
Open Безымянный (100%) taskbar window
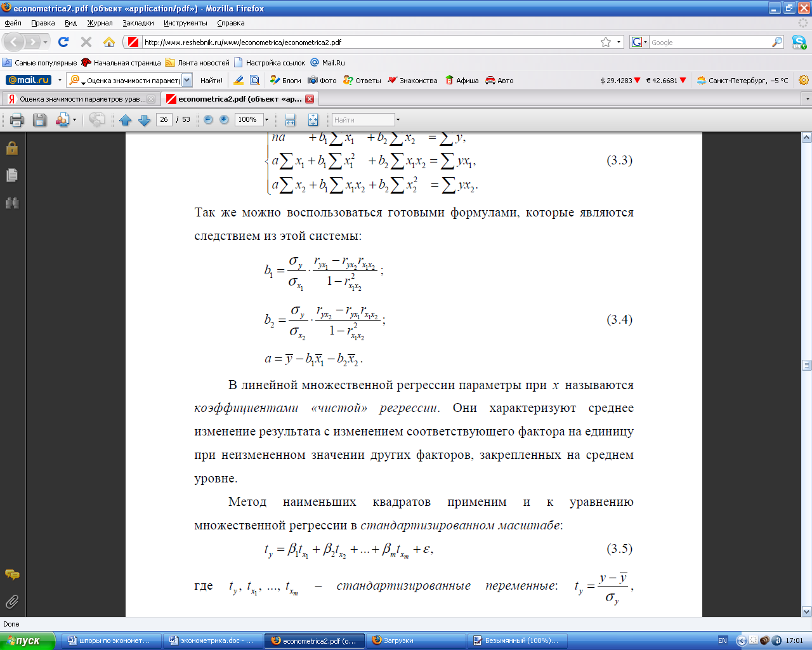518,640
